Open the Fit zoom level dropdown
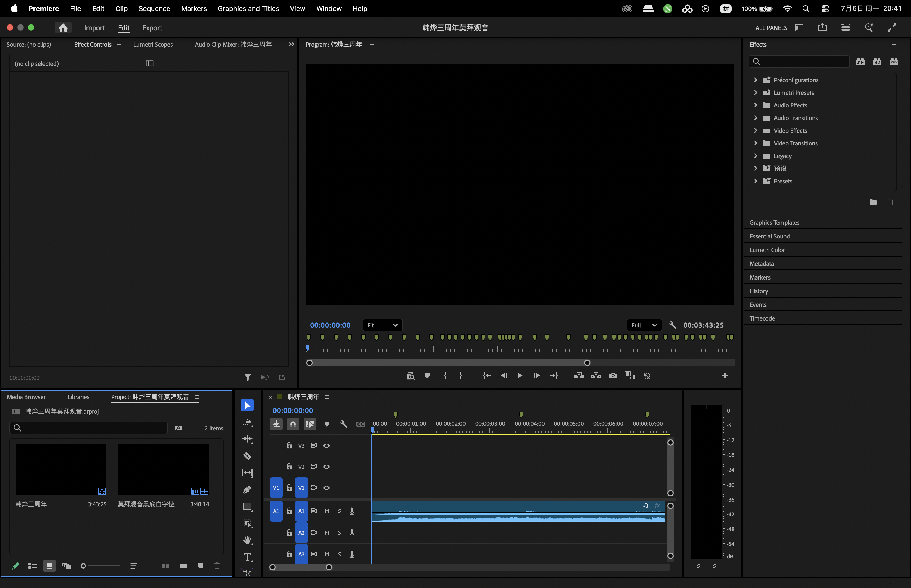The image size is (911, 588). point(382,325)
